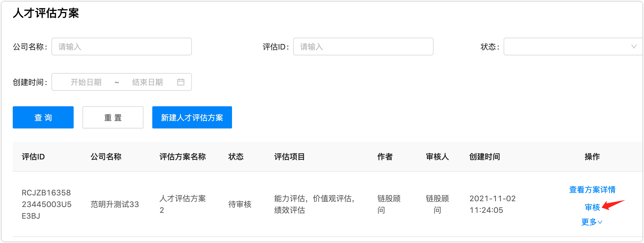644x243 pixels.
Task: Select status cell 待审核
Action: pyautogui.click(x=240, y=204)
